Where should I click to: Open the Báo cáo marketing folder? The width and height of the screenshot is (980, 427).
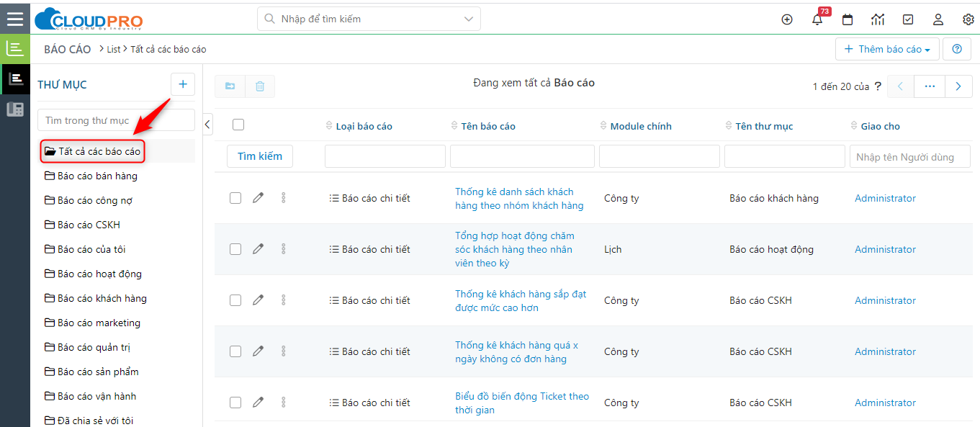99,323
